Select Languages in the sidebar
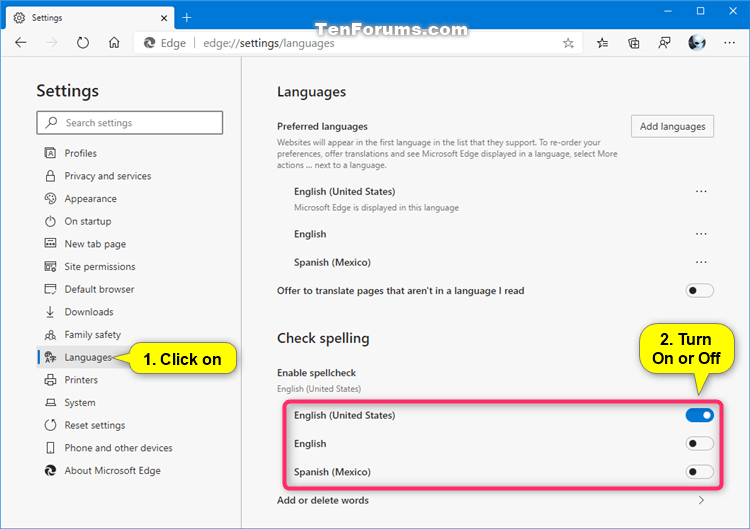This screenshot has width=750, height=529. [x=88, y=357]
